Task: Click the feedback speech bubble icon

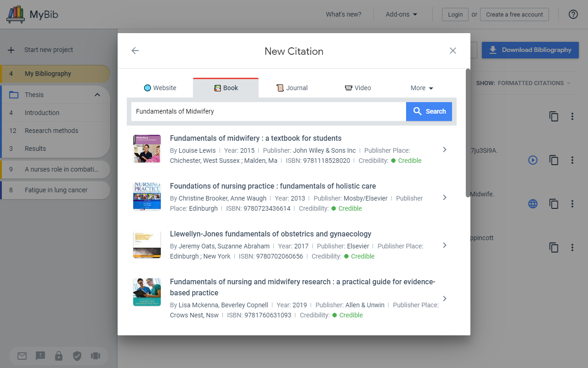Action: point(40,356)
